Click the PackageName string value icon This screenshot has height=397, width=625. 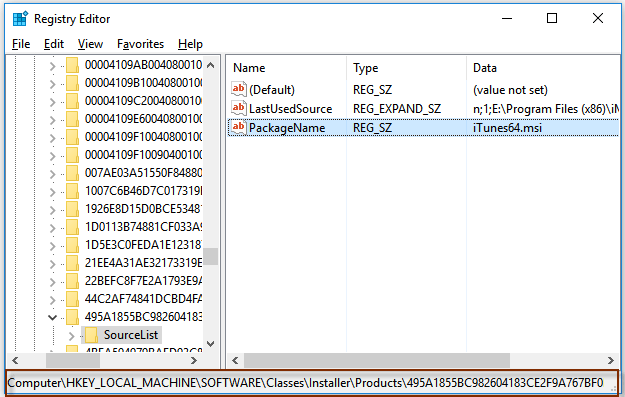pyautogui.click(x=238, y=128)
